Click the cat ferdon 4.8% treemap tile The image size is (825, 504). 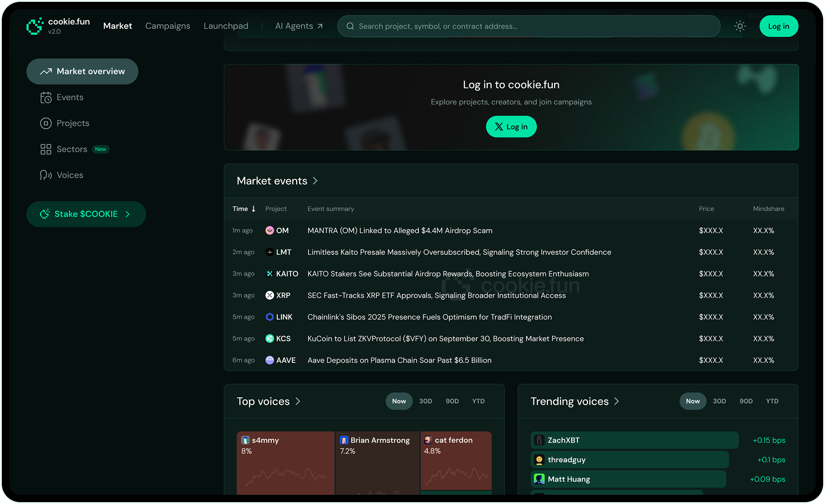tap(456, 460)
